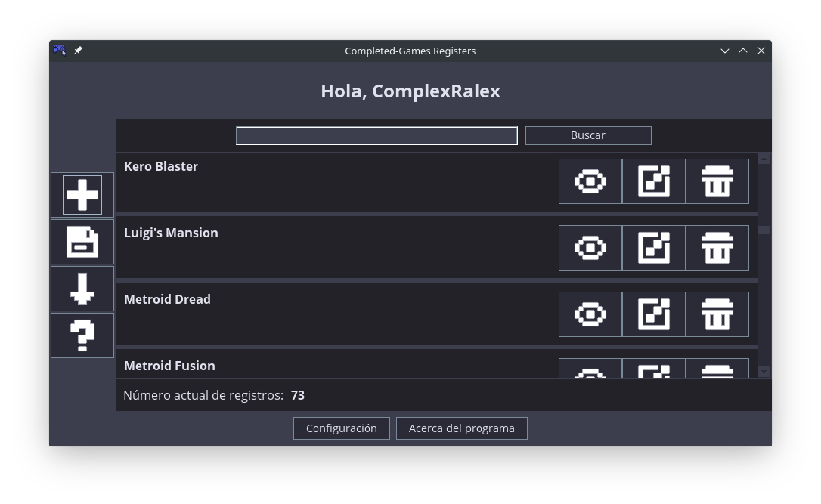Click the list scrollbar down arrow
Image resolution: width=821 pixels, height=504 pixels.
764,372
